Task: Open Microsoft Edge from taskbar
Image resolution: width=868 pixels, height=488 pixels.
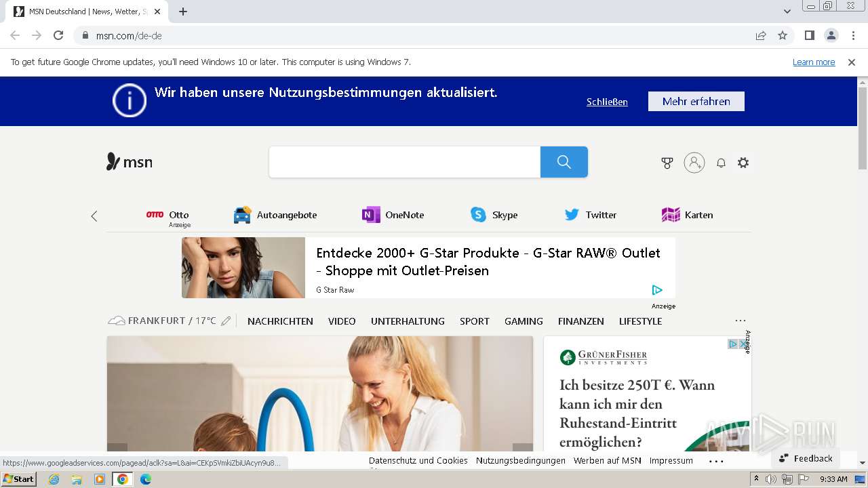Action: coord(145,479)
